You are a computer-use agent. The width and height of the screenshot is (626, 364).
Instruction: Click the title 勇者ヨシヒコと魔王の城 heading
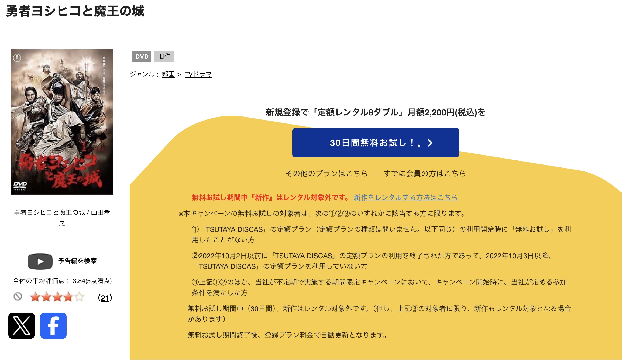tap(75, 11)
